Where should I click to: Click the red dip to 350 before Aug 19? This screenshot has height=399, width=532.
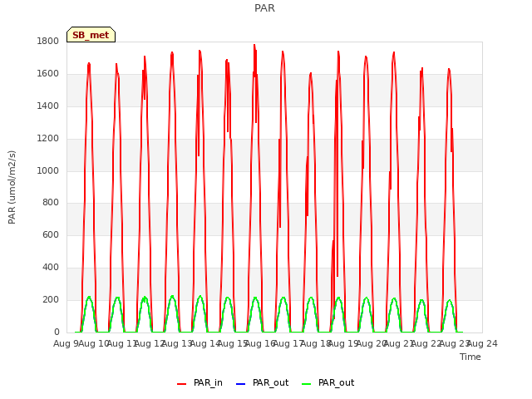(337, 275)
